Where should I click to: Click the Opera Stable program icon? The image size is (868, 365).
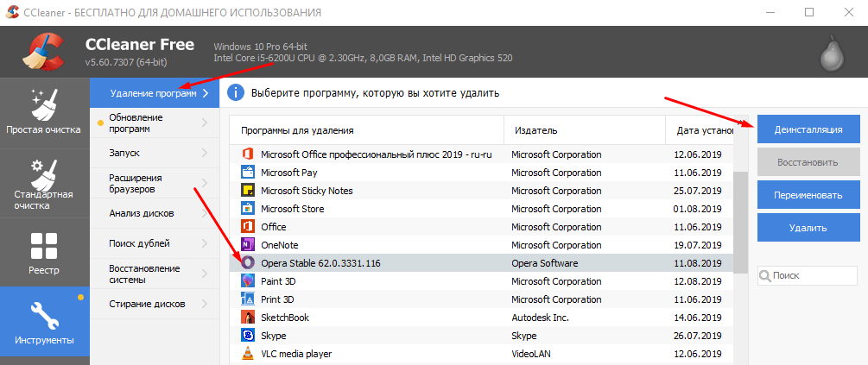(x=248, y=263)
